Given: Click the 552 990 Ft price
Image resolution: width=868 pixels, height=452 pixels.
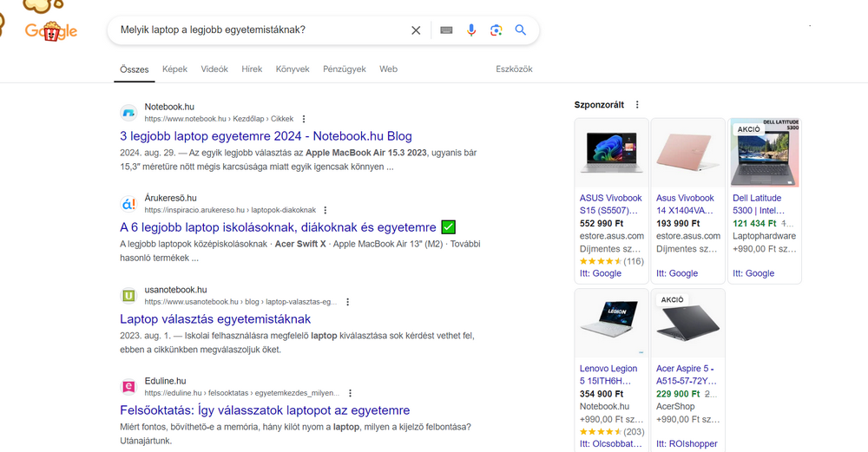Looking at the screenshot, I should pyautogui.click(x=602, y=224).
